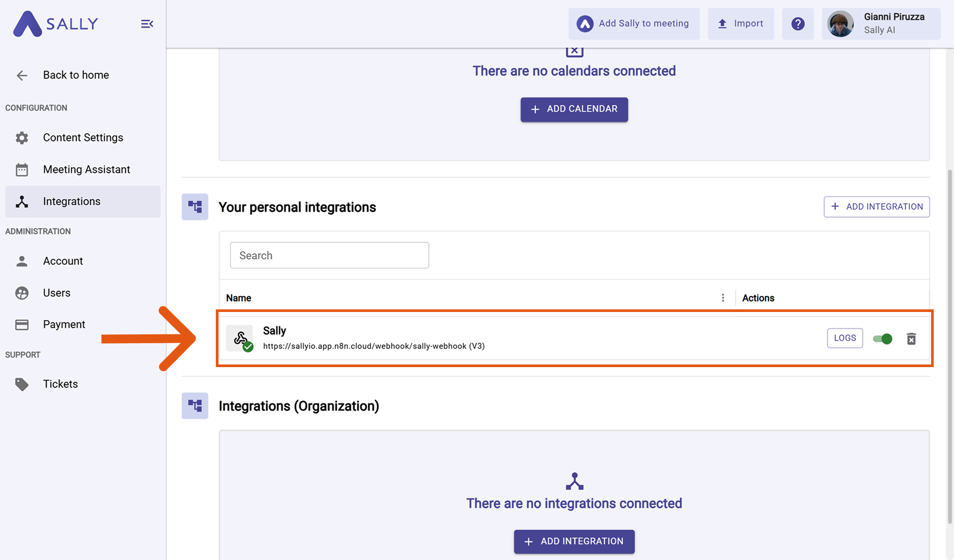Open Payment page
This screenshot has width=954, height=560.
(x=83, y=324)
